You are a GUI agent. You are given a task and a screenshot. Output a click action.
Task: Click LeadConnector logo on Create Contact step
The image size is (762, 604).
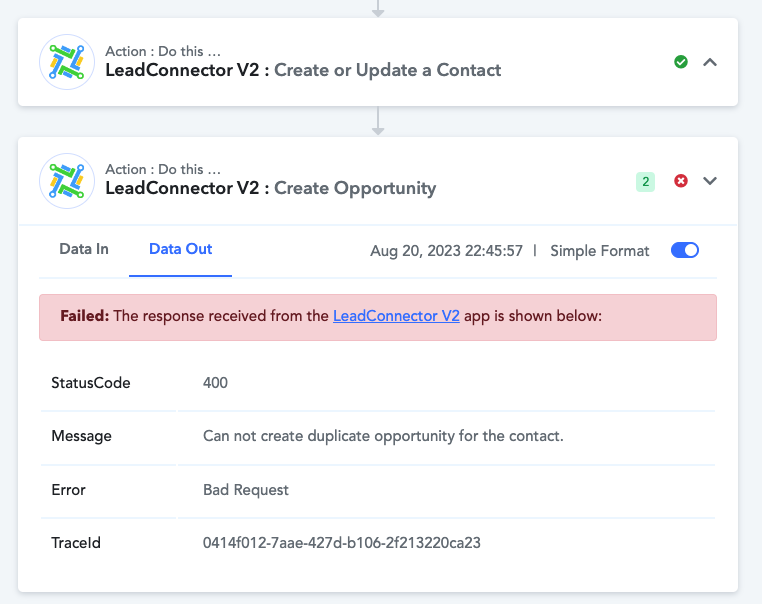67,62
